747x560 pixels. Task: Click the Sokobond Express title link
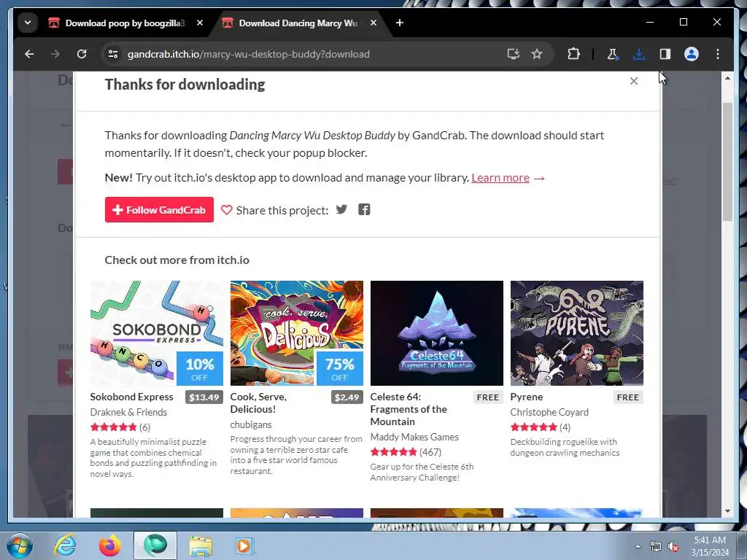(x=131, y=397)
